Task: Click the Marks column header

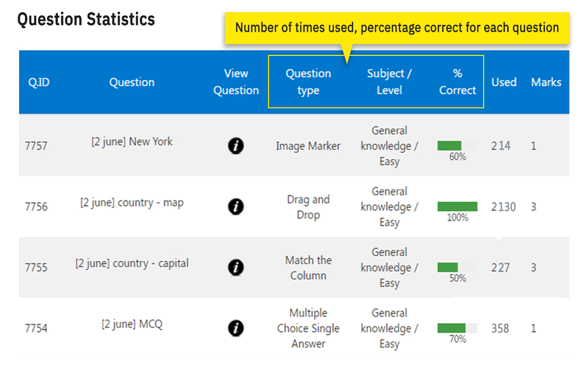Action: 546,82
